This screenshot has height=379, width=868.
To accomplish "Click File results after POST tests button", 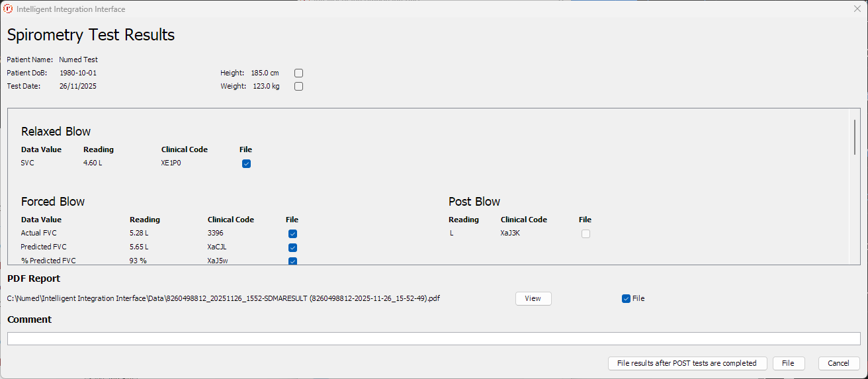I will (x=687, y=363).
